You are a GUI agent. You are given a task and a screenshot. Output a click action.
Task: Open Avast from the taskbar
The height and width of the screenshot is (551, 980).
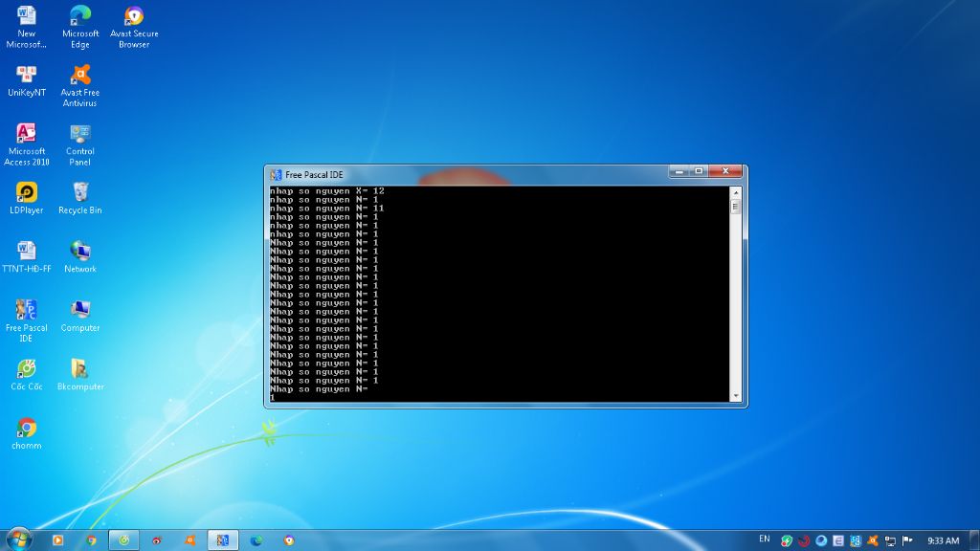(x=190, y=540)
